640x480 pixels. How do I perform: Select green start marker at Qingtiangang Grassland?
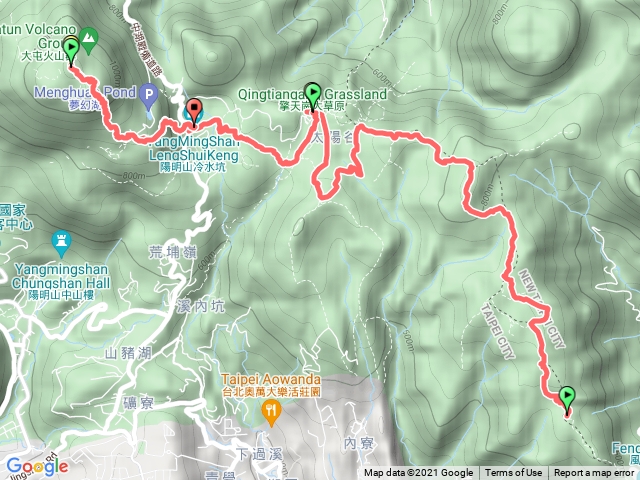click(313, 96)
